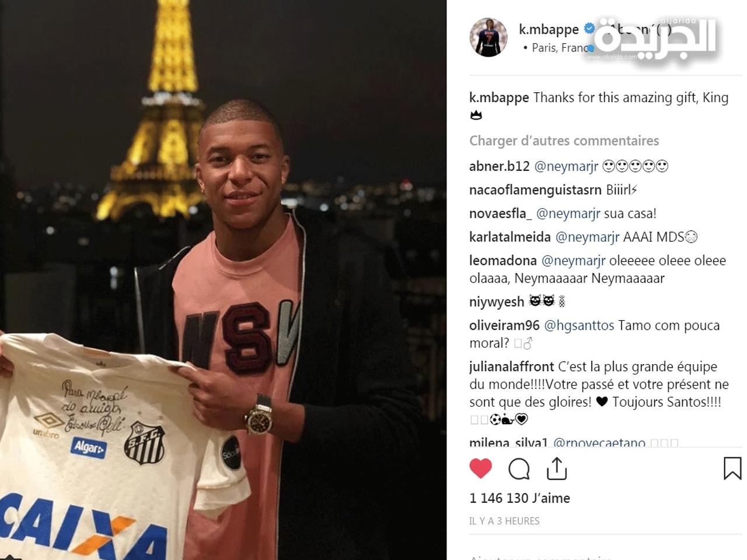Click the post photo of the Santos shirt

coord(223,280)
